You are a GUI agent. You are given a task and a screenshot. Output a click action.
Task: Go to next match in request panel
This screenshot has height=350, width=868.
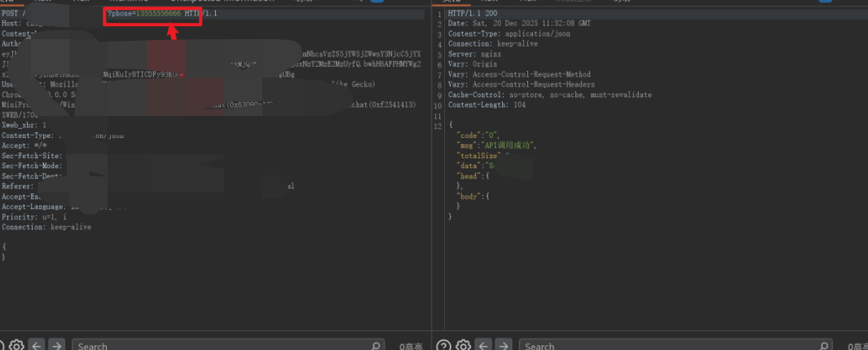56,346
